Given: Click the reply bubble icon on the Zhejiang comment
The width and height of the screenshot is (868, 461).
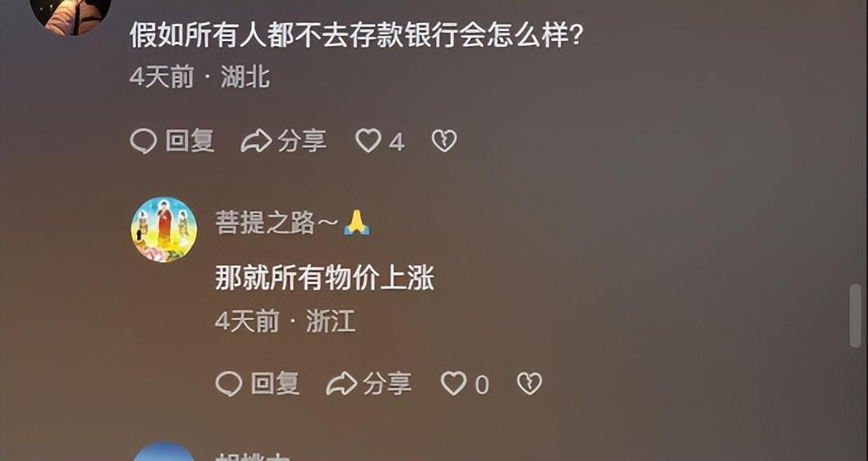Looking at the screenshot, I should click(229, 384).
